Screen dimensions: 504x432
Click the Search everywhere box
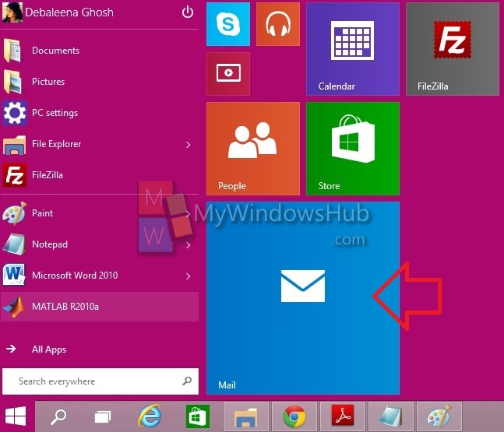coord(100,381)
